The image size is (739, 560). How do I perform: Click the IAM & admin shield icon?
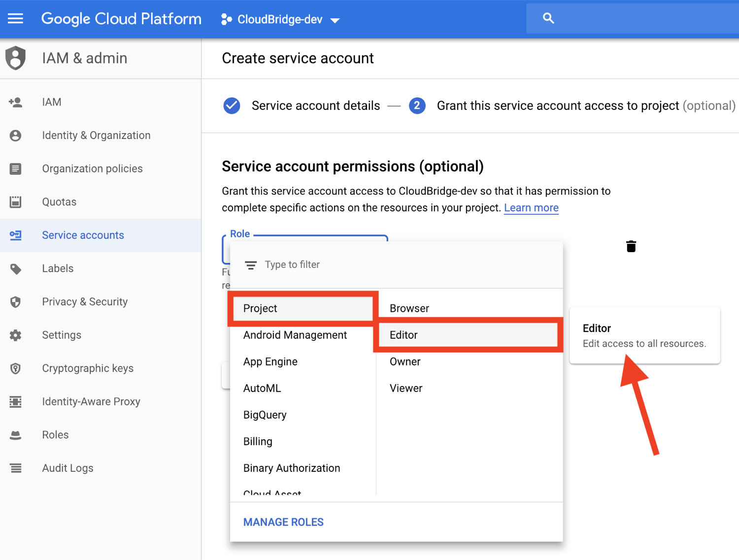click(15, 58)
